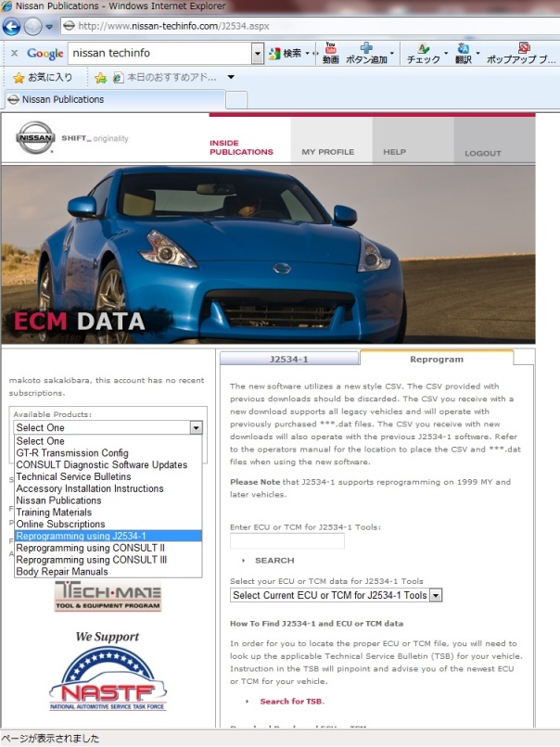
Task: Open the お気に入り favorites star button
Action: pyautogui.click(x=43, y=77)
